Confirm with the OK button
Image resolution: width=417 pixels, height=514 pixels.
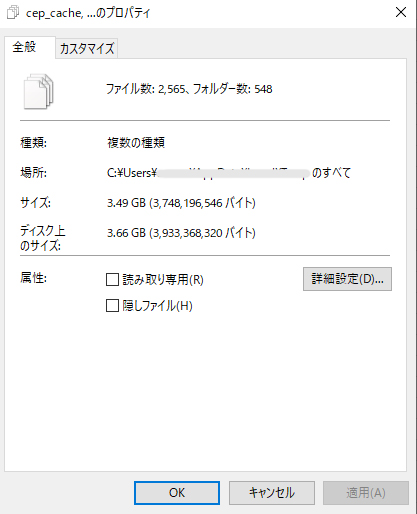177,493
